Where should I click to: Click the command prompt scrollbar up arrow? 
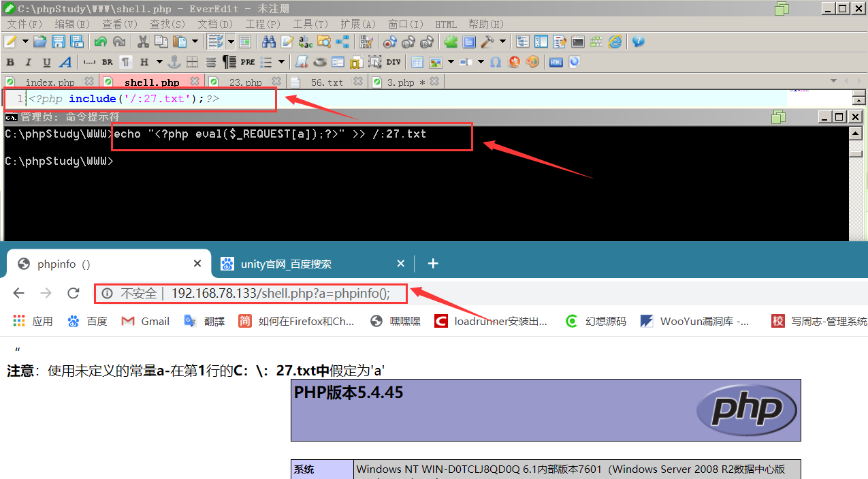pyautogui.click(x=856, y=134)
